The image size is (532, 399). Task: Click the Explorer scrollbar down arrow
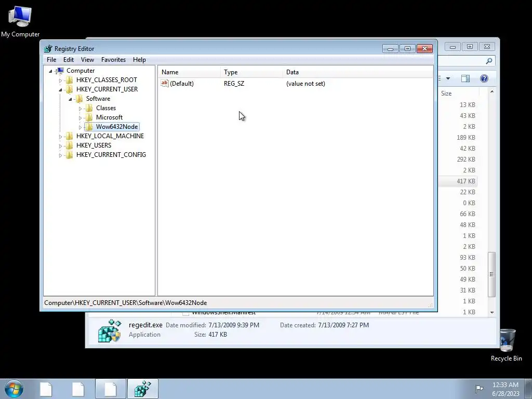491,312
